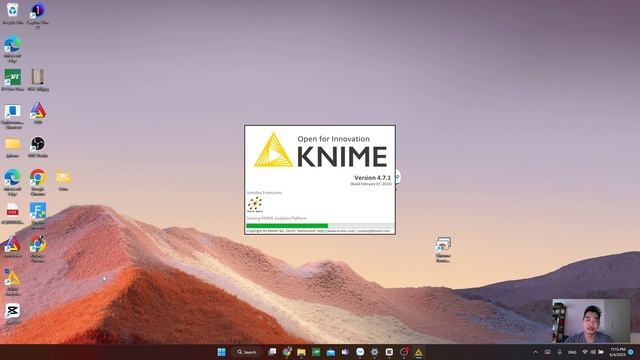Select the Edge shortcut left of Google Chrome
640x360 pixels.
pyautogui.click(x=13, y=182)
